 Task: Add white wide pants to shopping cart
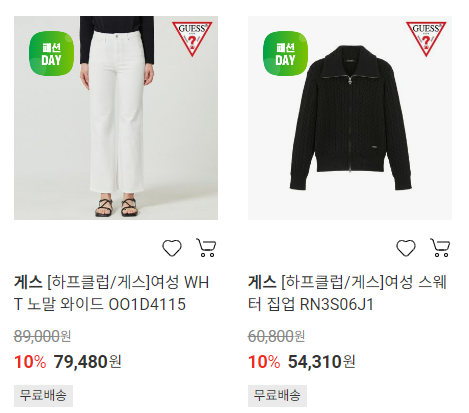[x=206, y=247]
